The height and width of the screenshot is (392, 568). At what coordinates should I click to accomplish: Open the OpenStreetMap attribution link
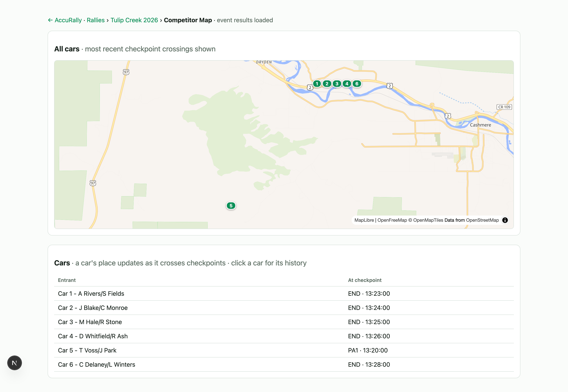(482, 220)
